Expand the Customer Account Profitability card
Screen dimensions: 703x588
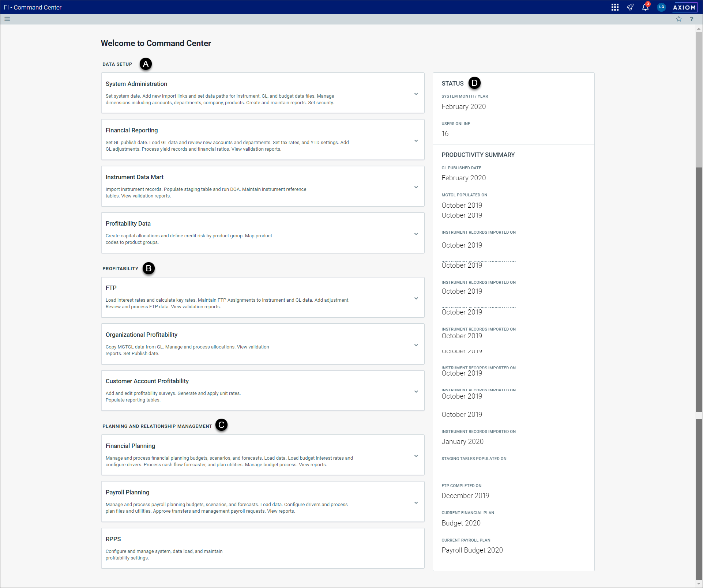pyautogui.click(x=416, y=392)
